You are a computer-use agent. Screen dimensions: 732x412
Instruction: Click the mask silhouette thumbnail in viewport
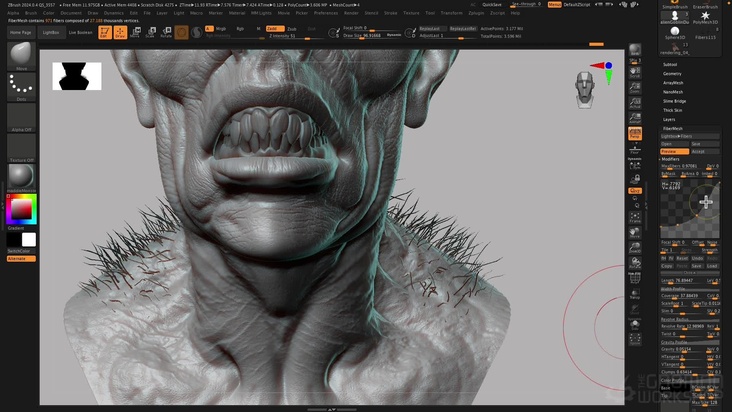[x=77, y=76]
